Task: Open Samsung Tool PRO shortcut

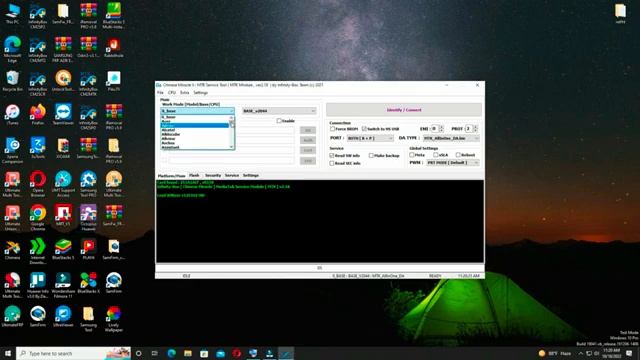Action: [x=88, y=184]
